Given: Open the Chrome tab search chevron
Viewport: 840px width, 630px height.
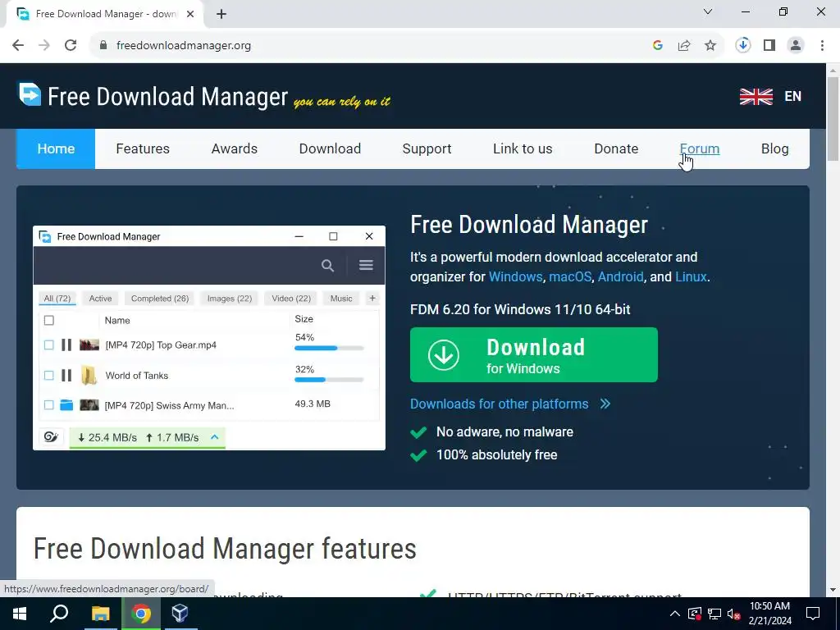Looking at the screenshot, I should click(708, 11).
